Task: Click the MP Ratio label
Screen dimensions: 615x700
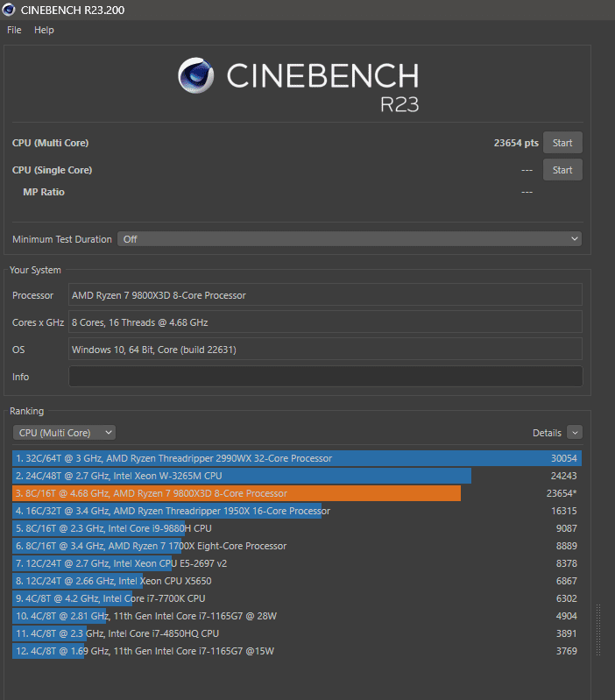Action: coord(44,192)
